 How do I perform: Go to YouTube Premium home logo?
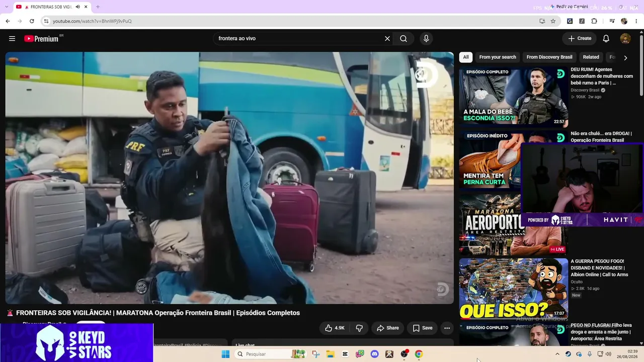click(x=41, y=39)
